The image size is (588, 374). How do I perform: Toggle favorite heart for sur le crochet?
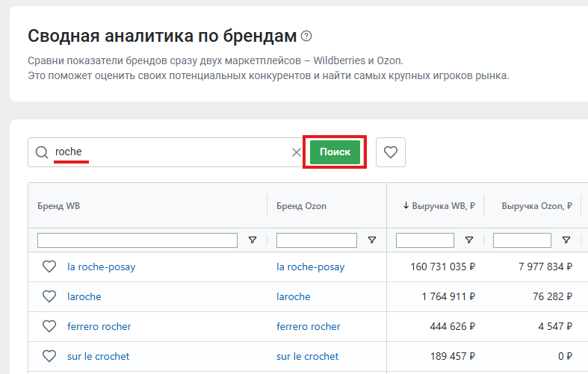tap(49, 356)
